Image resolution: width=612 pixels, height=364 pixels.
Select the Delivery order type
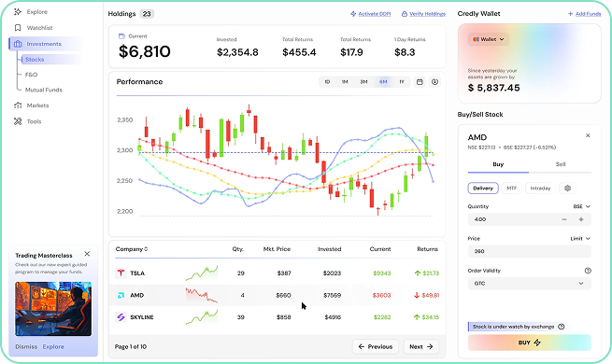(483, 189)
